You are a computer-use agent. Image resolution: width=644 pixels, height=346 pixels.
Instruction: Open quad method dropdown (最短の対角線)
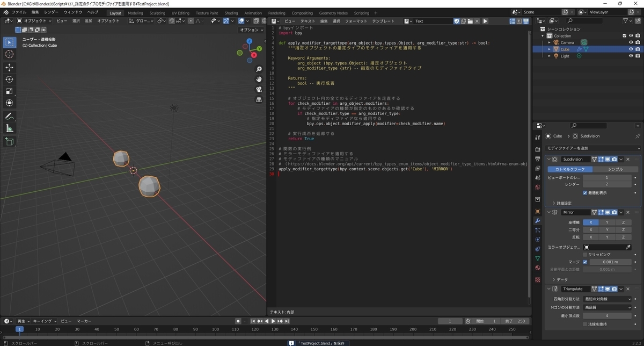coord(607,299)
